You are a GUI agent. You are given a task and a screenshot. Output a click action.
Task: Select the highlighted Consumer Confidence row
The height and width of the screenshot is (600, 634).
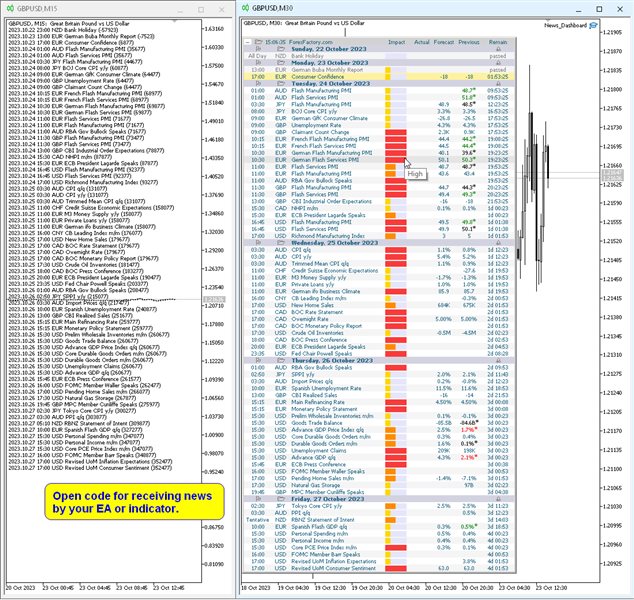click(378, 76)
